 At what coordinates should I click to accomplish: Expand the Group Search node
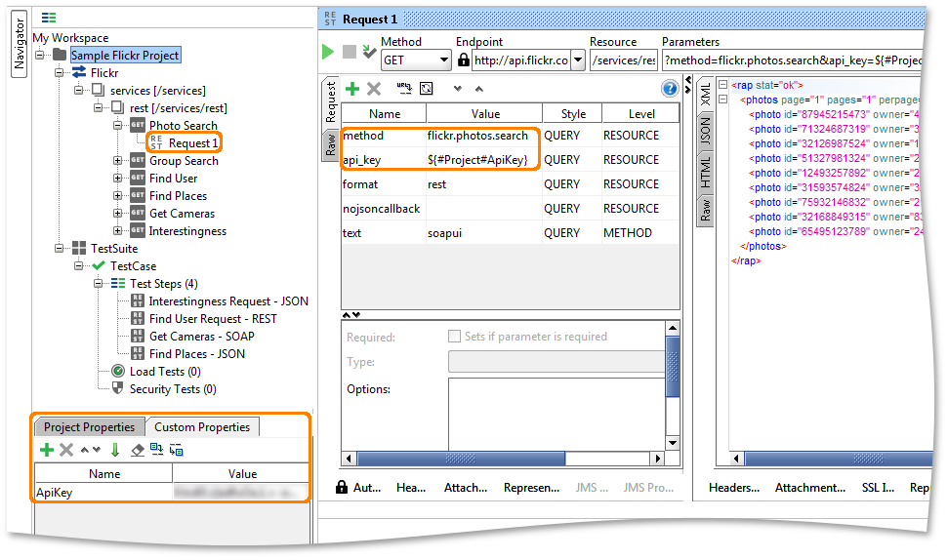[117, 160]
